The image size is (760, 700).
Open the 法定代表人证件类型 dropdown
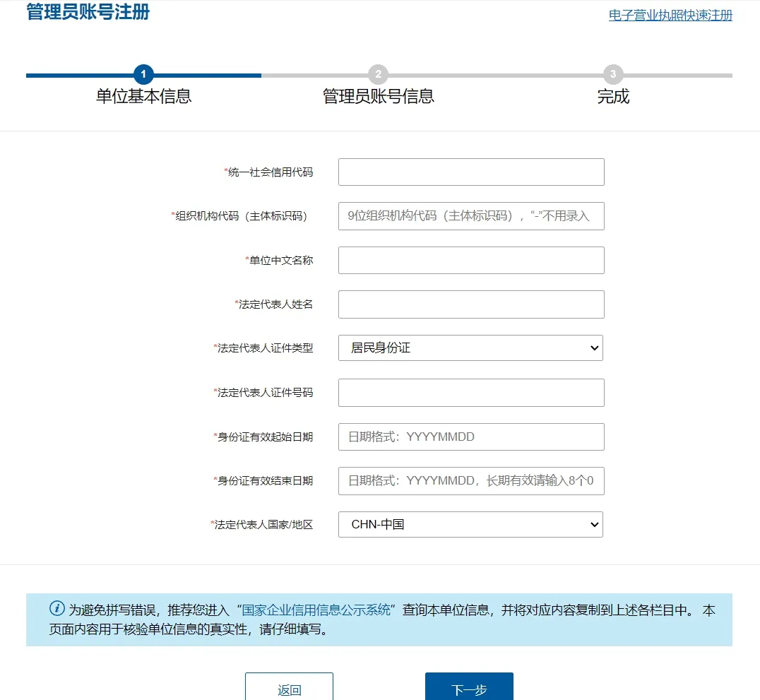click(470, 348)
